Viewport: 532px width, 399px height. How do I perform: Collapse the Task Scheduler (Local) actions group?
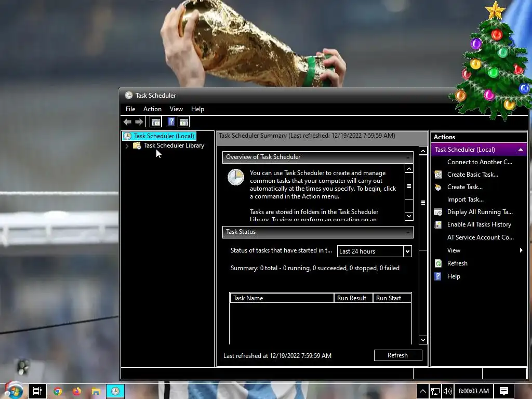521,150
